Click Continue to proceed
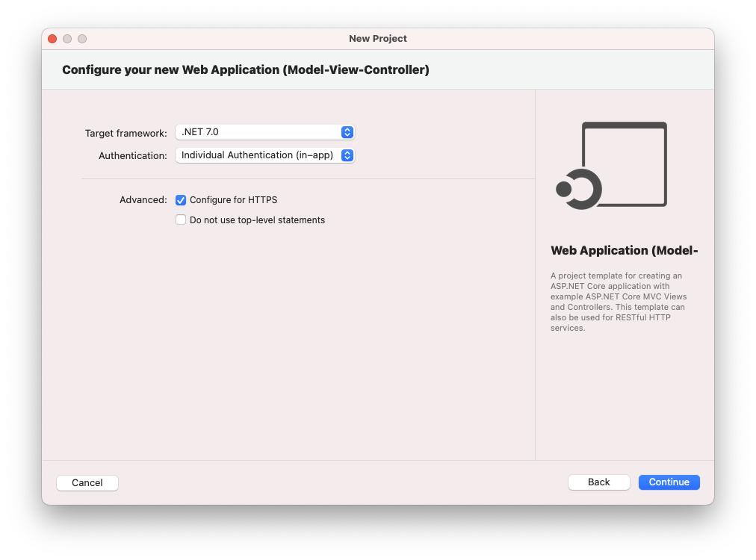Viewport: 756px width, 560px height. [669, 482]
